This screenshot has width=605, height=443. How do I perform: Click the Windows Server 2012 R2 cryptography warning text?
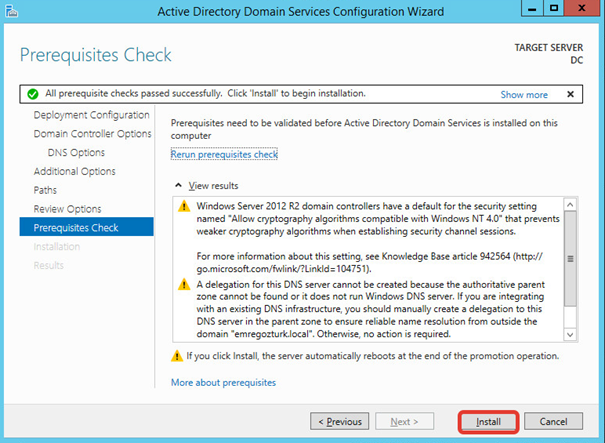[x=378, y=219]
